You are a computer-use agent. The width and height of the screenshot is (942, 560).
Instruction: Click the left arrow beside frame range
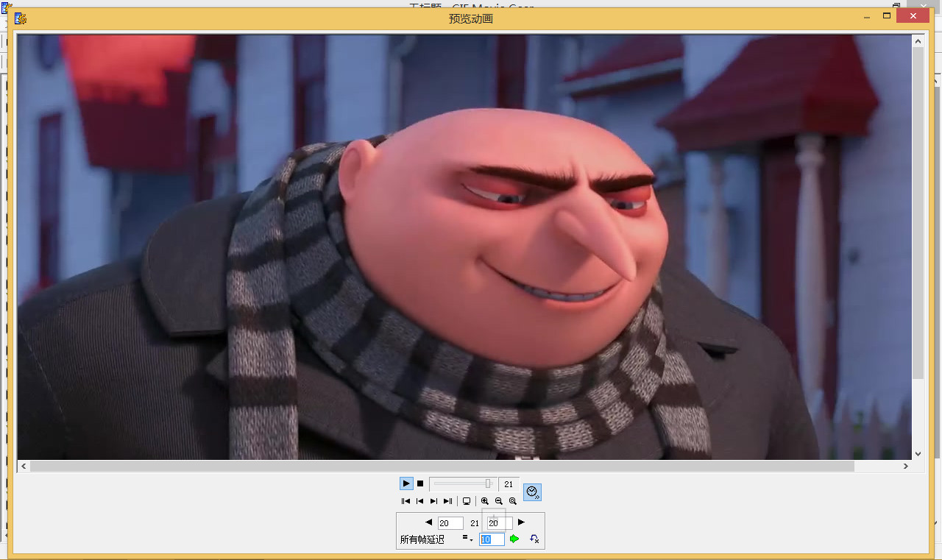point(429,522)
